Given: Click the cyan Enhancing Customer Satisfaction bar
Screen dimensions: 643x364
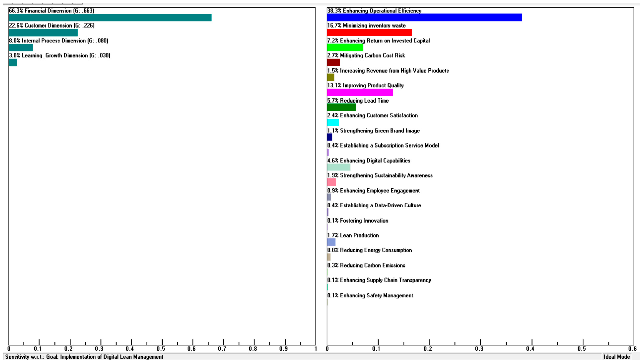Looking at the screenshot, I should pyautogui.click(x=333, y=122).
